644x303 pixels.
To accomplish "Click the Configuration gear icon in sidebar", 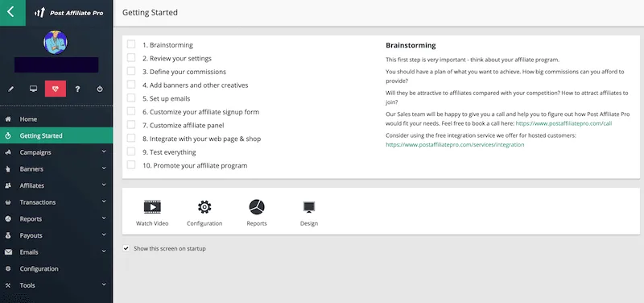I will point(8,269).
